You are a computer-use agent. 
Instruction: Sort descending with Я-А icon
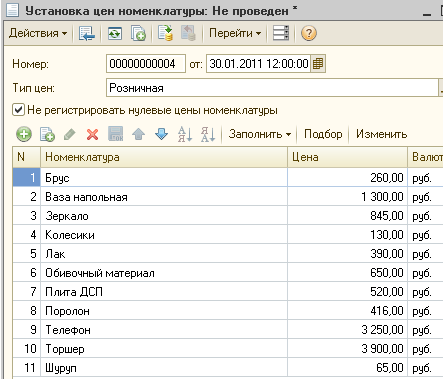point(208,134)
